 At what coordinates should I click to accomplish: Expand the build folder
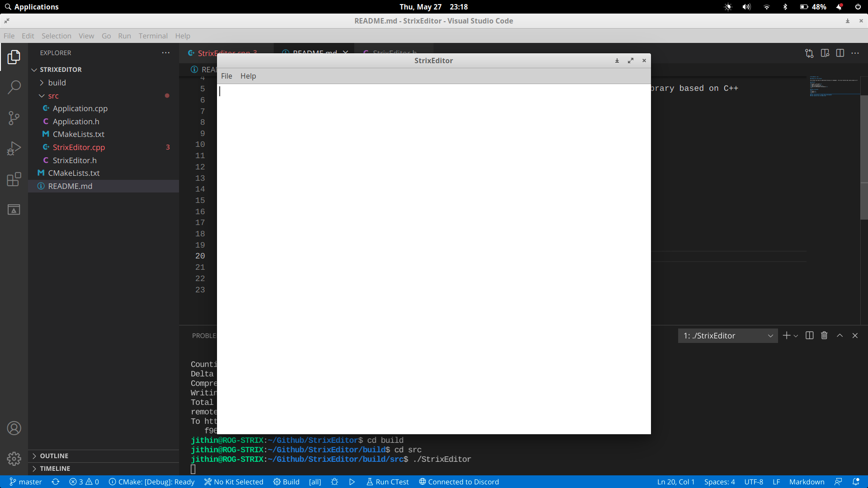[57, 83]
